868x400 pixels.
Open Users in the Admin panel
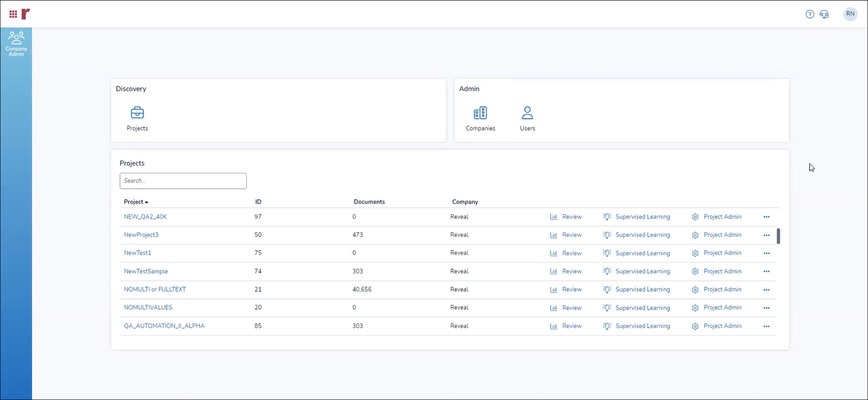pos(527,118)
